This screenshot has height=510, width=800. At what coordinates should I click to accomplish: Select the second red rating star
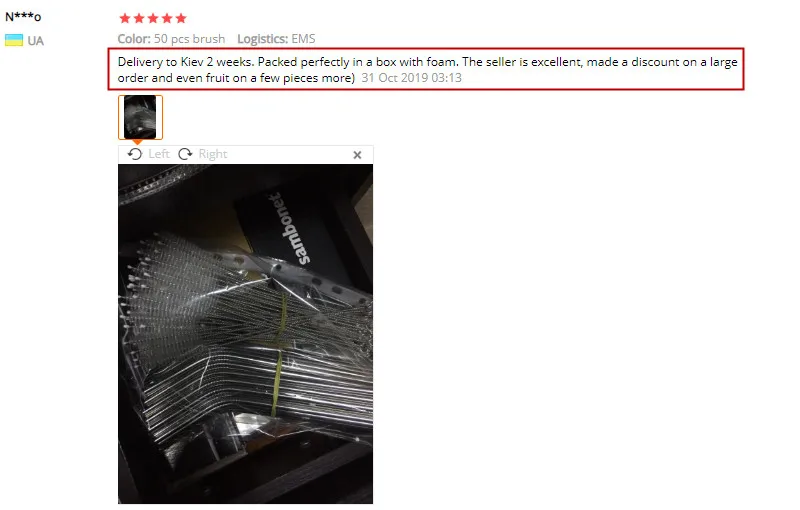(x=139, y=18)
